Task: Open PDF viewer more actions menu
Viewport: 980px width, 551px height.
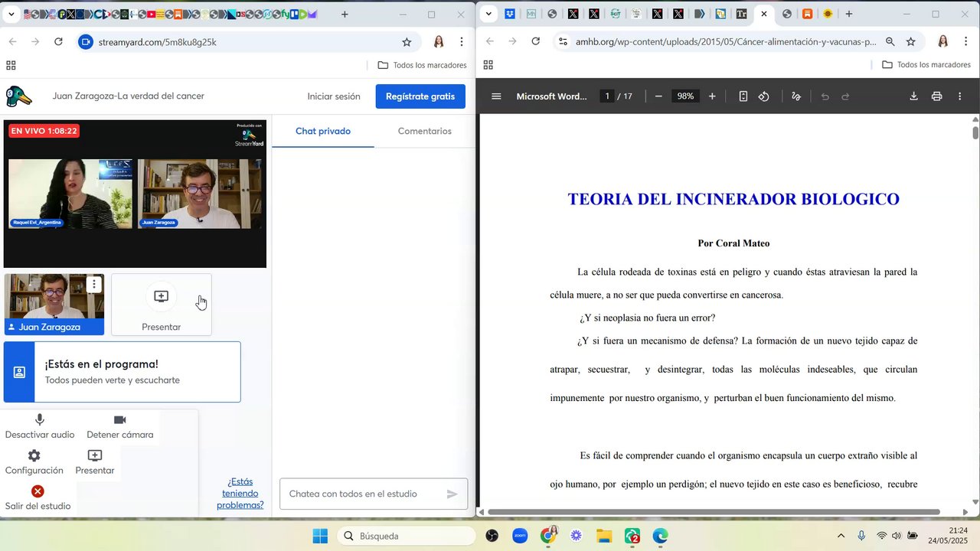Action: click(959, 96)
